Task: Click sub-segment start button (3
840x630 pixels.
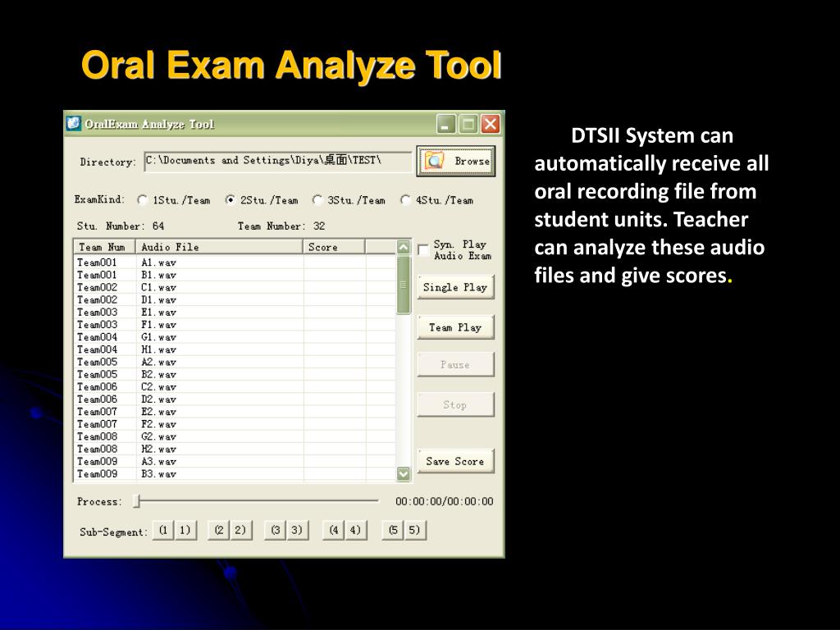Action: [x=276, y=531]
